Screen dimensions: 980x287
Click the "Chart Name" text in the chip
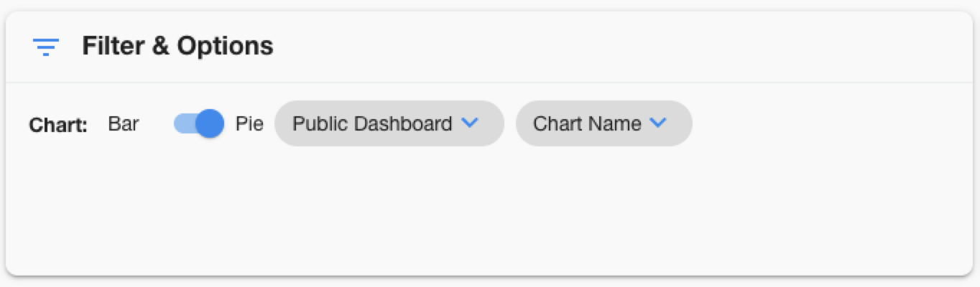(587, 123)
